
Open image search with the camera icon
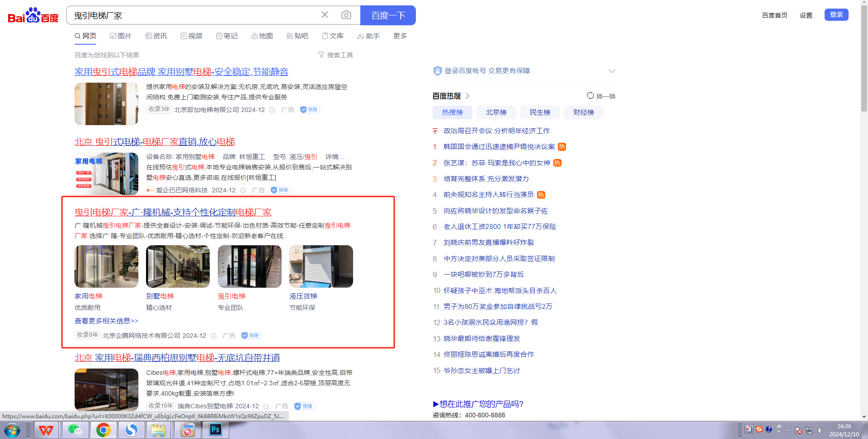tap(346, 15)
